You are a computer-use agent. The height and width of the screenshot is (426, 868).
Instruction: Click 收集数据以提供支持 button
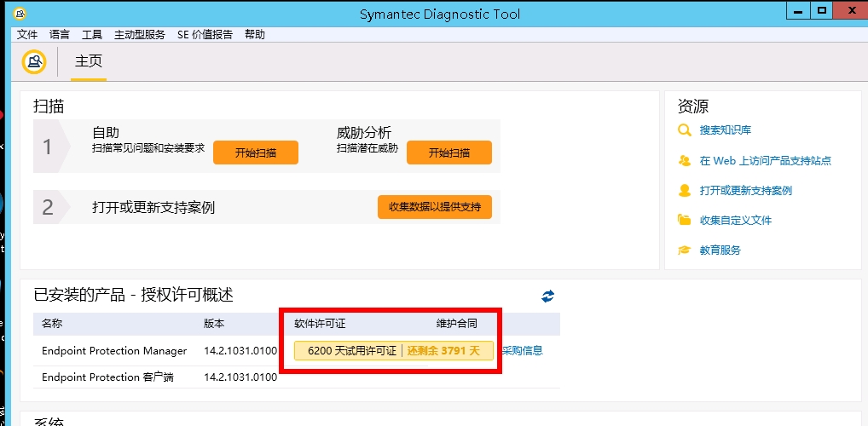coord(435,207)
